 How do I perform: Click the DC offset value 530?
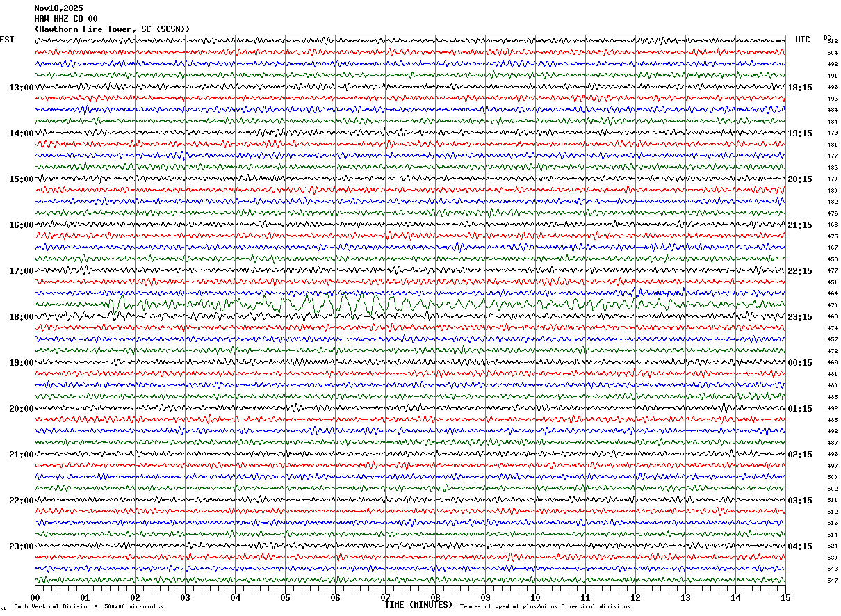coord(832,558)
